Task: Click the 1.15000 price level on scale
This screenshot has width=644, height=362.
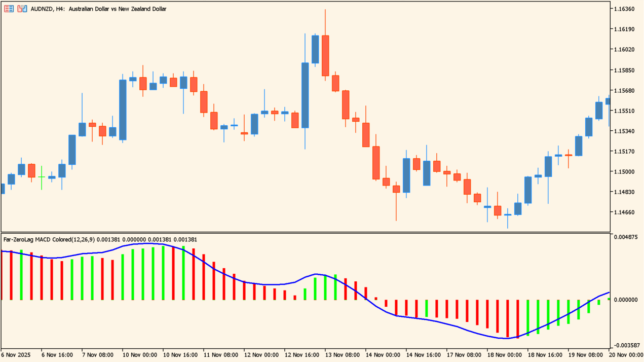Action: (x=624, y=172)
